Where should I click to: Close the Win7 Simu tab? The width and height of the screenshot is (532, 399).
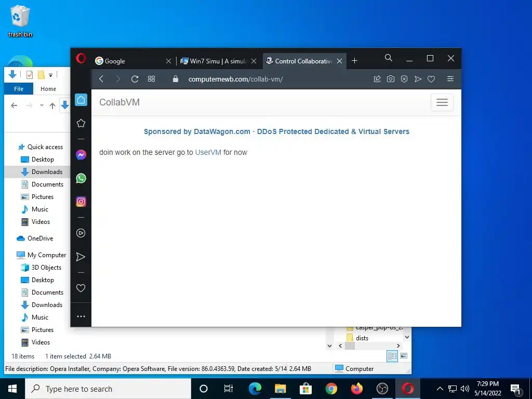(254, 61)
